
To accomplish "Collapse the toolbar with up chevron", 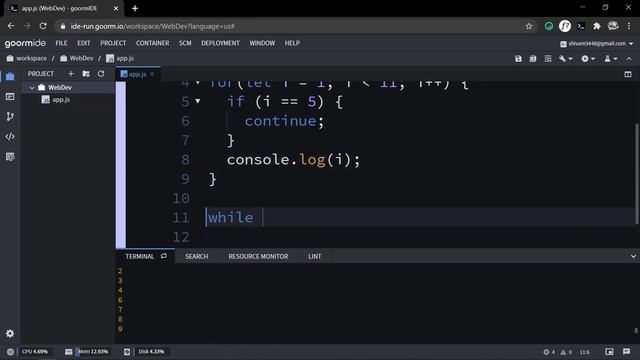I will point(629,59).
